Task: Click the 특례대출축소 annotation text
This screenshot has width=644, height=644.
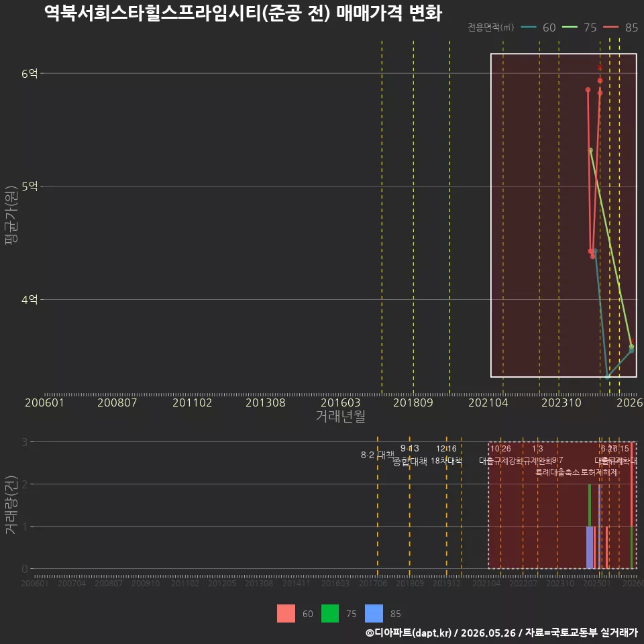Action: pos(557,472)
